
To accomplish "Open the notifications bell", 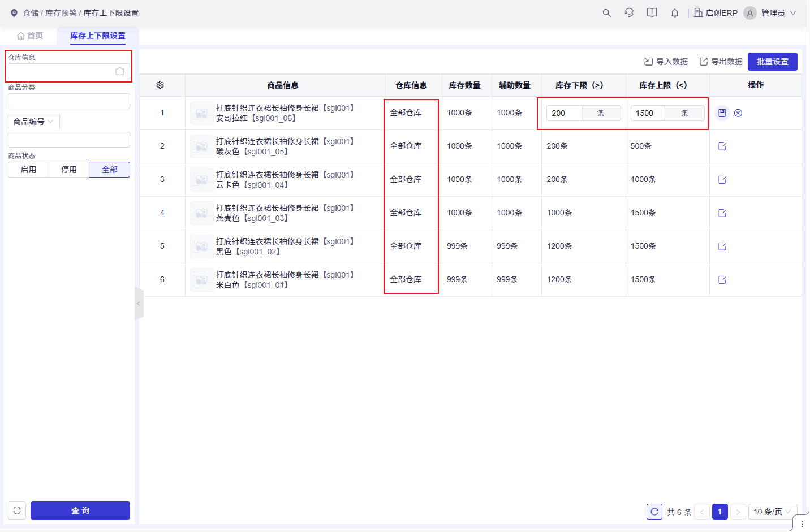I will (674, 12).
